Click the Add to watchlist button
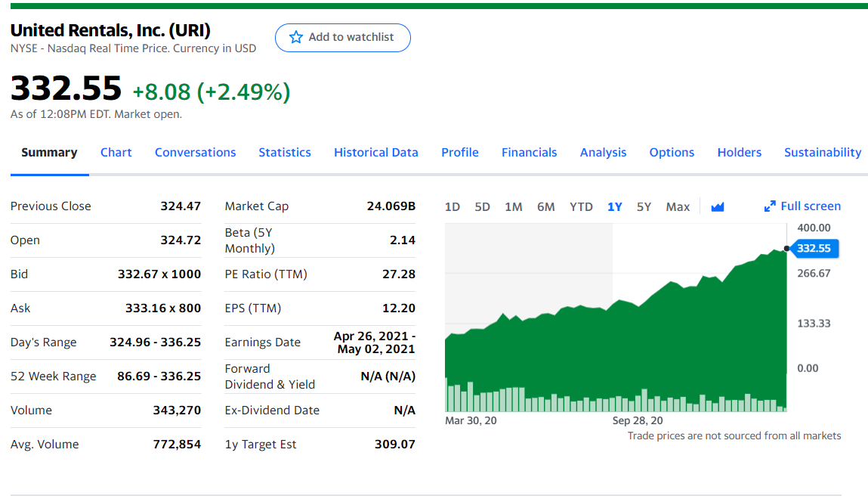 tap(343, 38)
